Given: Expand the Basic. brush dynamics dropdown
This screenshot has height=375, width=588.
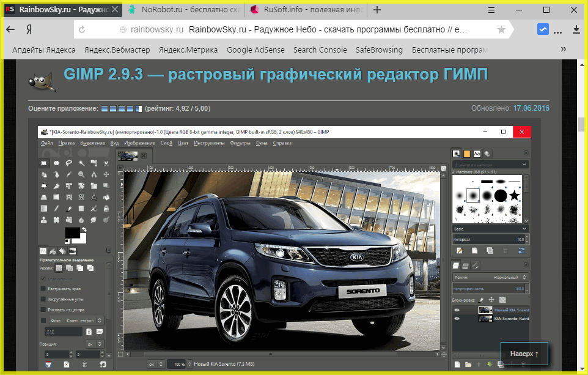Looking at the screenshot, I should point(490,229).
